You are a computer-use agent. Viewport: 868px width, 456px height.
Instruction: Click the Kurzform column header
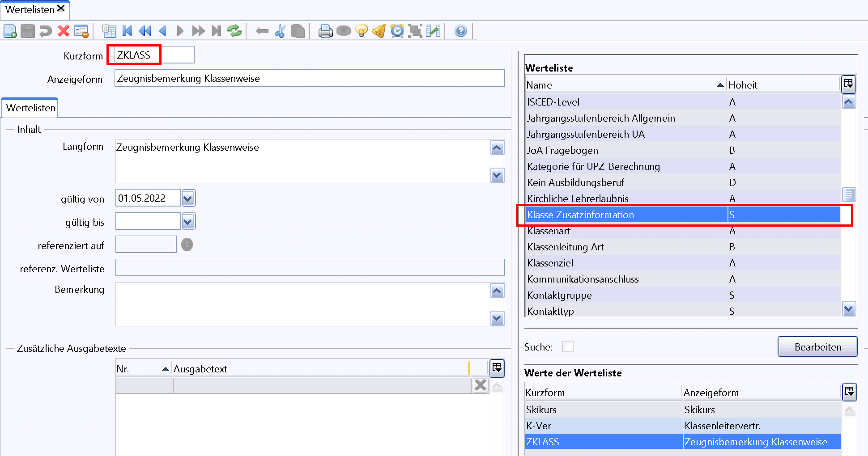point(603,393)
